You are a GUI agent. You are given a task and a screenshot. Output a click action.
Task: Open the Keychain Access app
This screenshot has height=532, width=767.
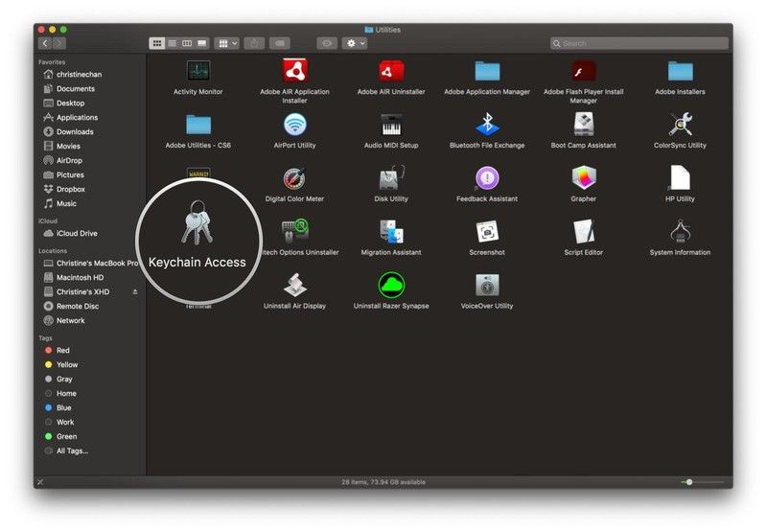[x=198, y=228]
